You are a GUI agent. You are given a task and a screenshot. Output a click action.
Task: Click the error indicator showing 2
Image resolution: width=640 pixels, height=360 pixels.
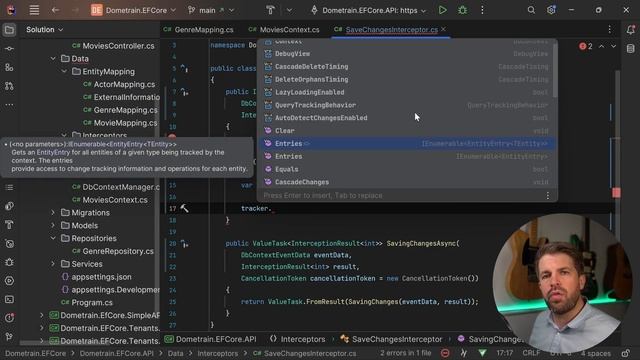586,47
